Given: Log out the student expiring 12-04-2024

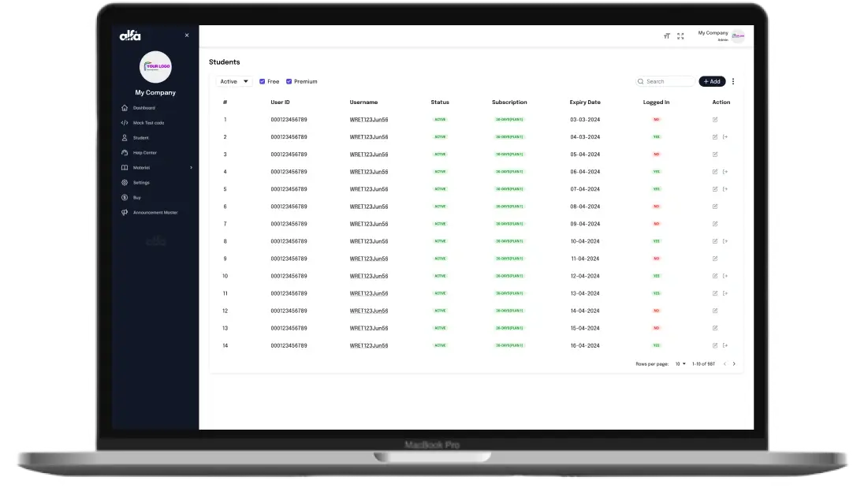Looking at the screenshot, I should pyautogui.click(x=725, y=276).
